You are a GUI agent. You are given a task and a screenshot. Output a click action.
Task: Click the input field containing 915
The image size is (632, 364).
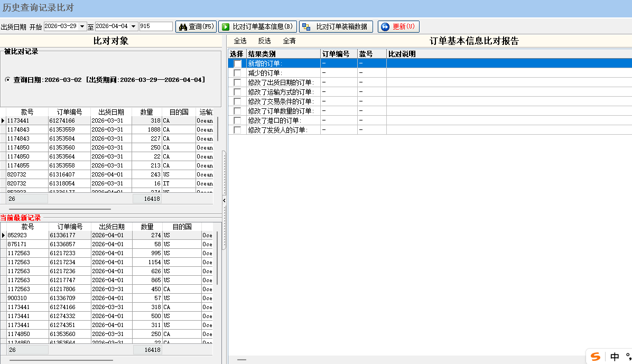coord(156,26)
